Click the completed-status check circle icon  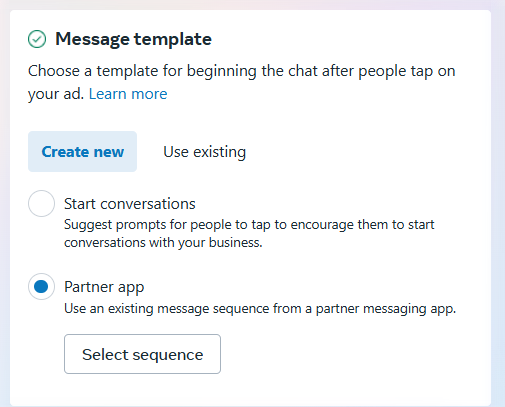37,39
